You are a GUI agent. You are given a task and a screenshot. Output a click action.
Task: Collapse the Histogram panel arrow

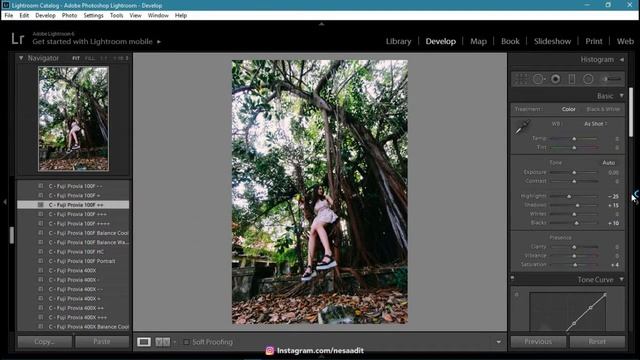tap(622, 60)
